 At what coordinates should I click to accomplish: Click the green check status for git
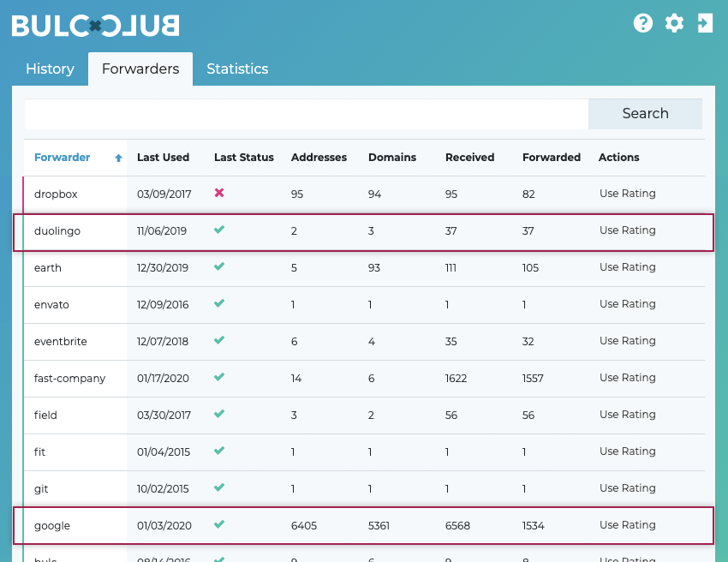pos(219,487)
